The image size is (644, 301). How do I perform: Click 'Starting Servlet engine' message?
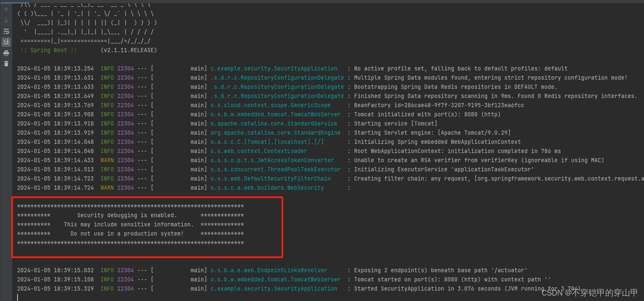point(432,133)
